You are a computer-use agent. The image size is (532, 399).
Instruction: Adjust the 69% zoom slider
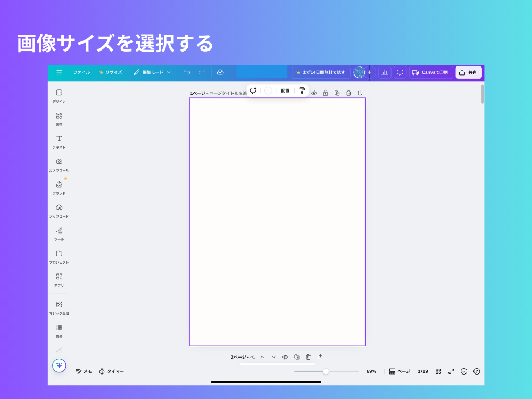(x=326, y=371)
